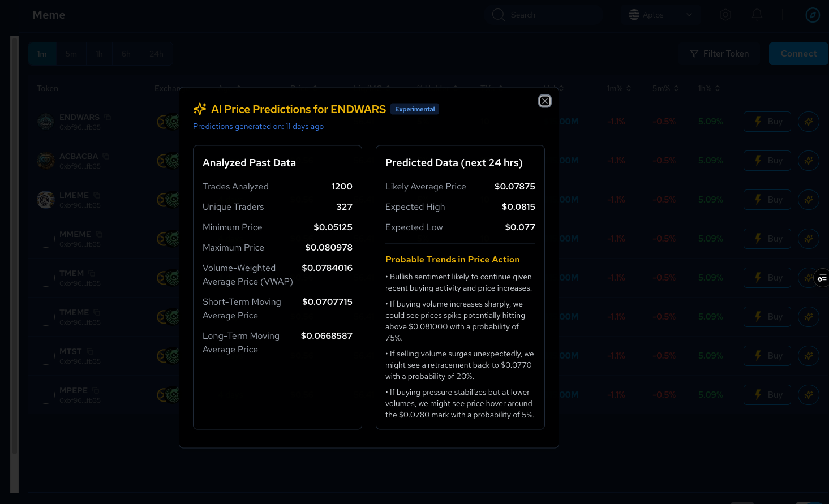Open the Filter Token button
Screen dimensions: 829x504
point(719,54)
